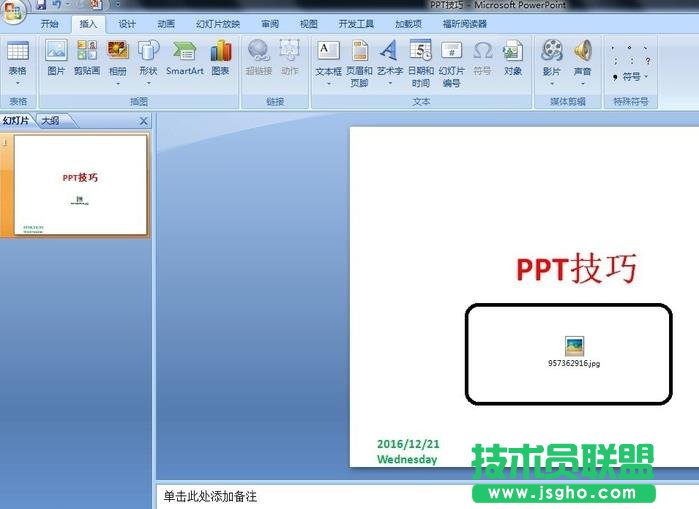The height and width of the screenshot is (509, 699).
Task: Open the 审阅 ribbon tab
Action: (x=270, y=24)
